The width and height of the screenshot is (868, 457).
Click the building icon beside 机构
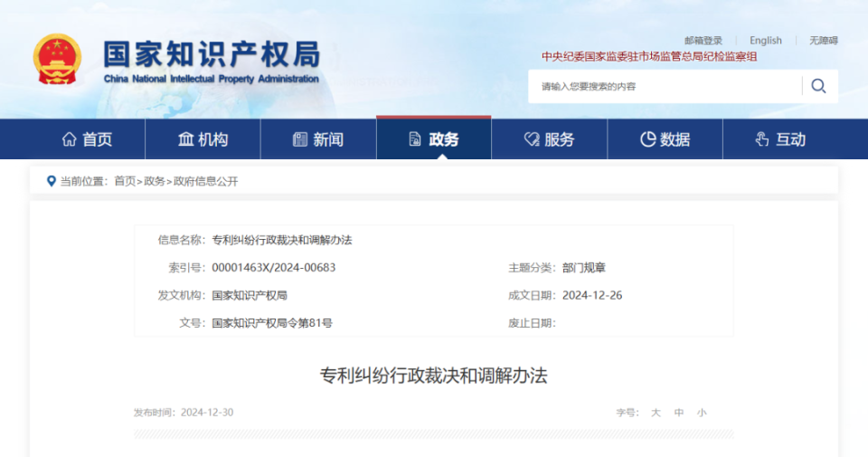click(x=186, y=139)
